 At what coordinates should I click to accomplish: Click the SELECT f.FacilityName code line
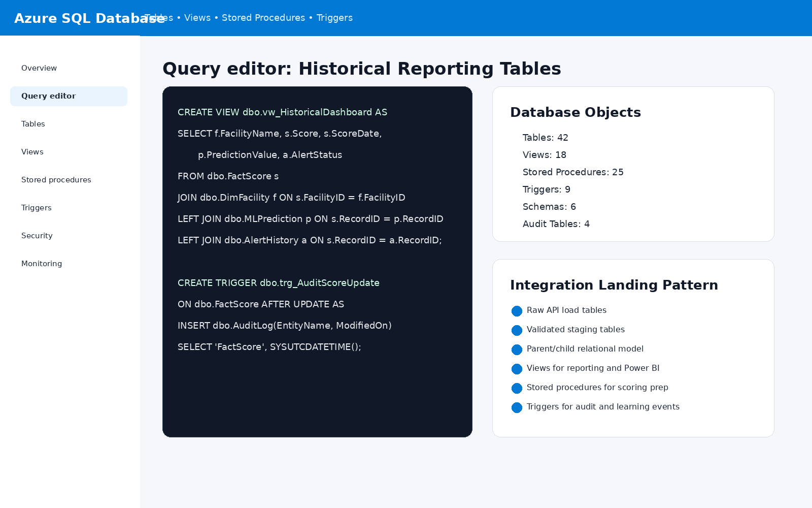280,134
